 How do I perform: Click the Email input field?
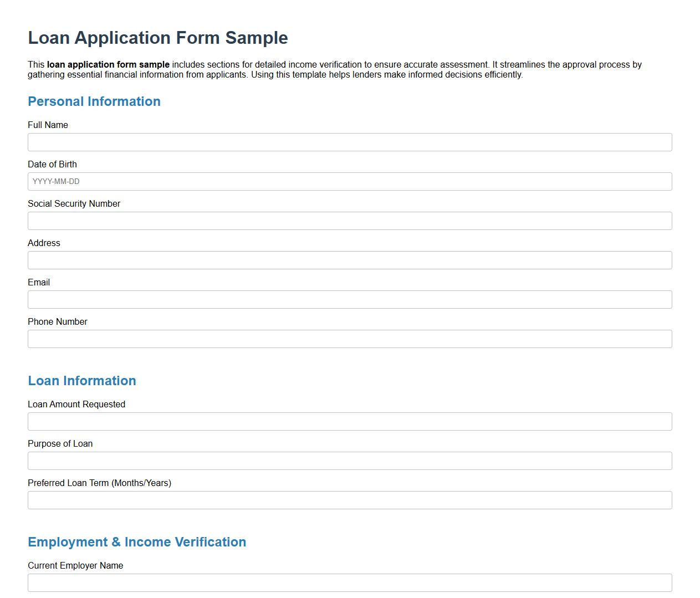tap(350, 299)
